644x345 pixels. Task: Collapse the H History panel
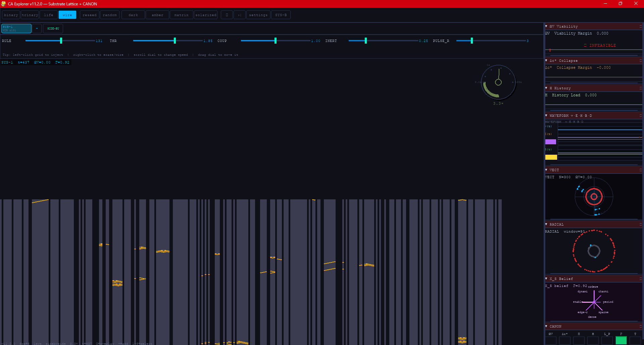pos(546,88)
